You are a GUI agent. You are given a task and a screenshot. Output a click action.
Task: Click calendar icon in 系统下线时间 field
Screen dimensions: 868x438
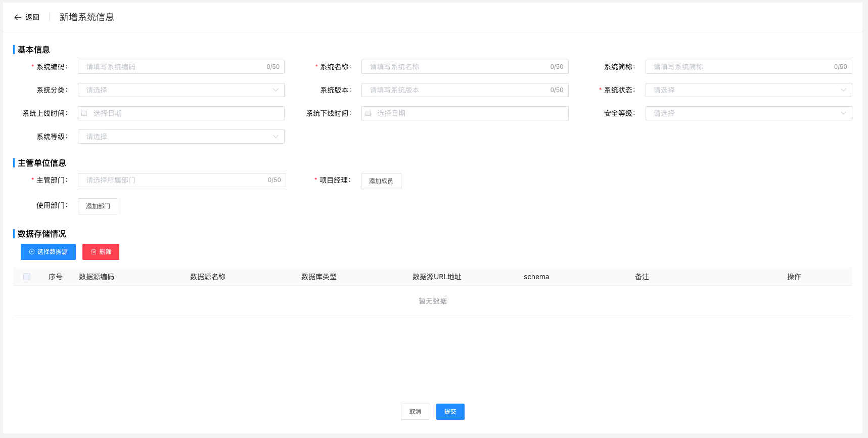368,113
